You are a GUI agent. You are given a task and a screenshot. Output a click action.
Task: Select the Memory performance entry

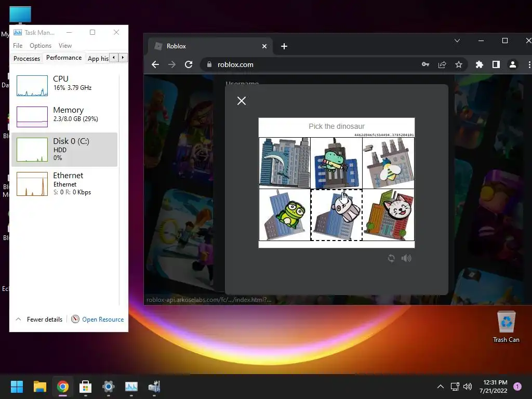[64, 116]
